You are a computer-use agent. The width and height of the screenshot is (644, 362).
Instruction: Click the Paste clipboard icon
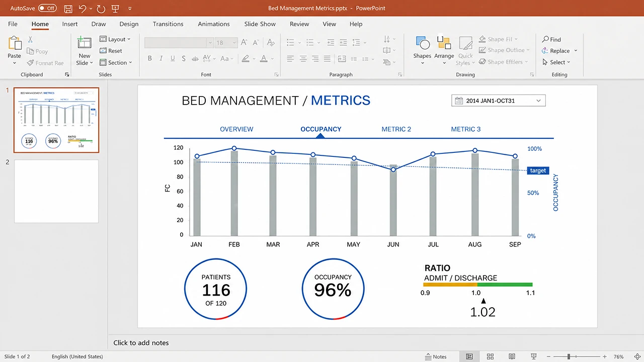[x=15, y=43]
